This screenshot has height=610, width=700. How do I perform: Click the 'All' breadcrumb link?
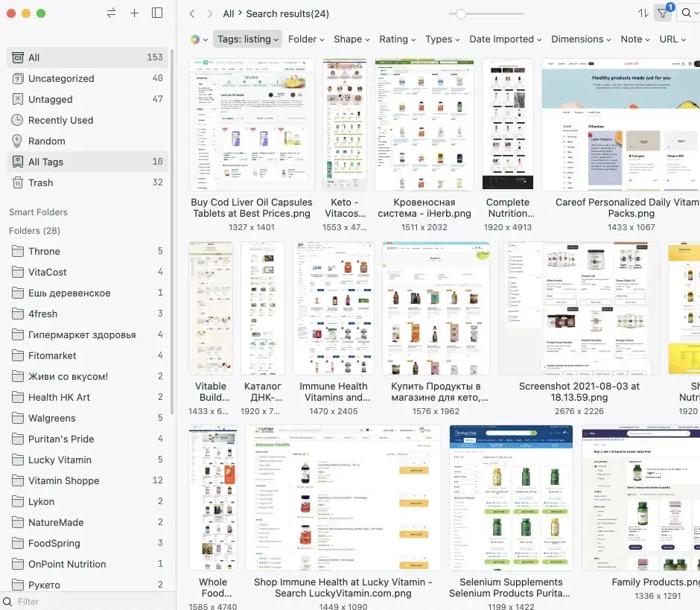click(229, 13)
